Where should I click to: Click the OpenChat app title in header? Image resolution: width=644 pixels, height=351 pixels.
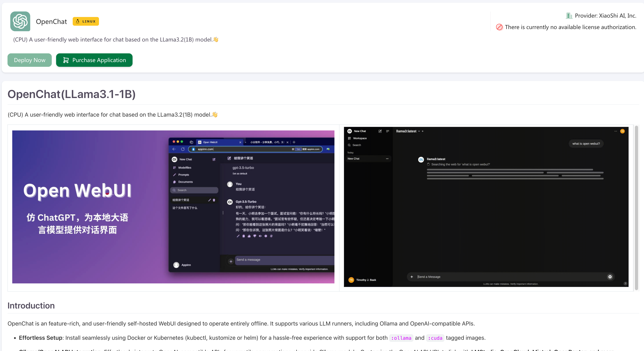[x=51, y=22]
